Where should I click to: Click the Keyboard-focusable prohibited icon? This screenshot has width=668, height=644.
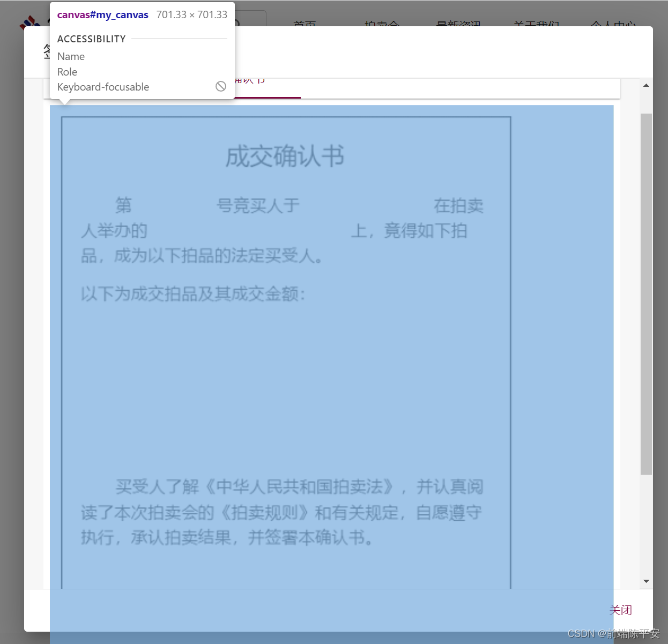point(220,86)
